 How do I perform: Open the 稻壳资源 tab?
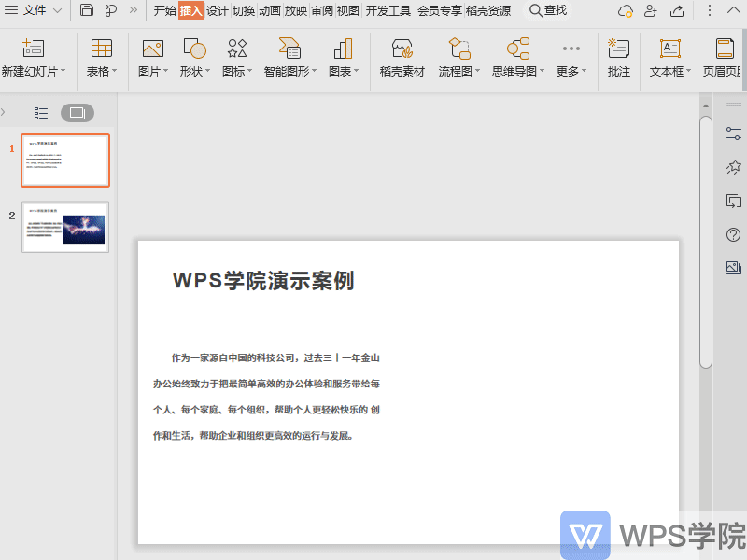(x=487, y=10)
